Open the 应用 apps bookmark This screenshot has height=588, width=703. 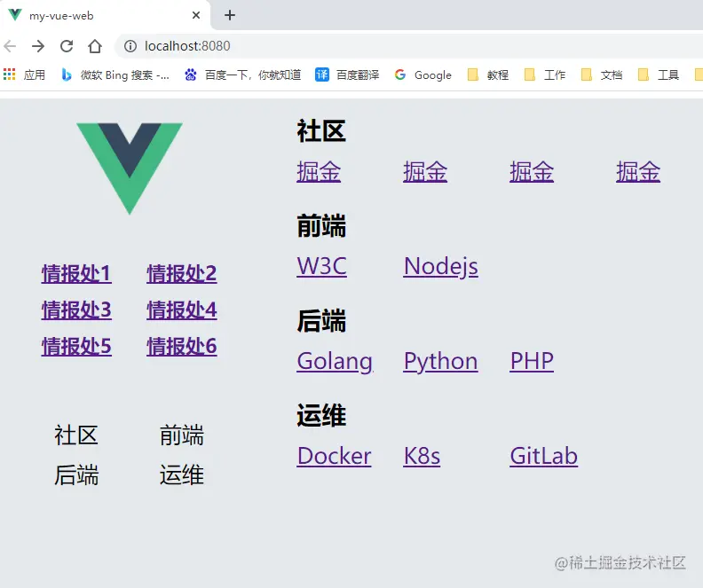click(x=24, y=74)
